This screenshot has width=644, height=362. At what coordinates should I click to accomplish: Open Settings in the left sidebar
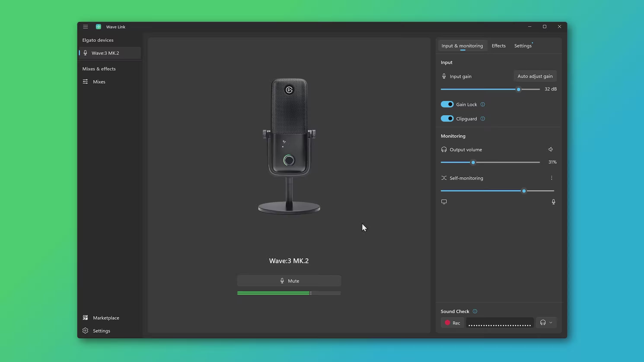(x=110, y=331)
